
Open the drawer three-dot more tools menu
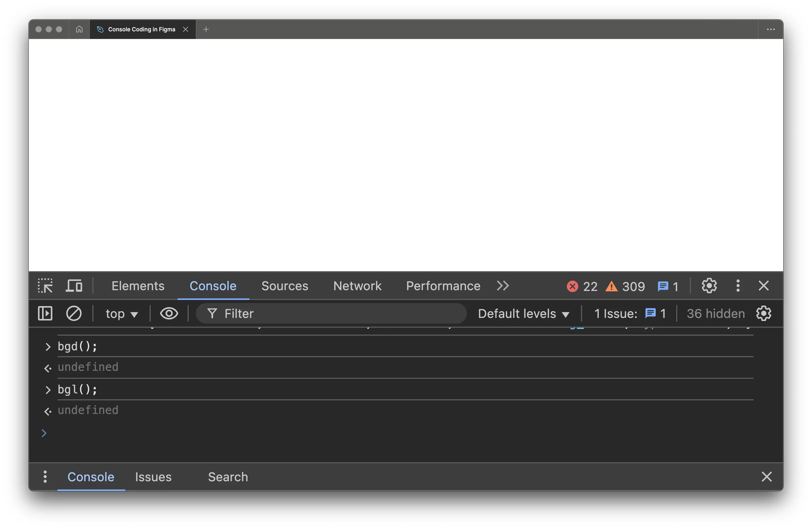pos(45,477)
